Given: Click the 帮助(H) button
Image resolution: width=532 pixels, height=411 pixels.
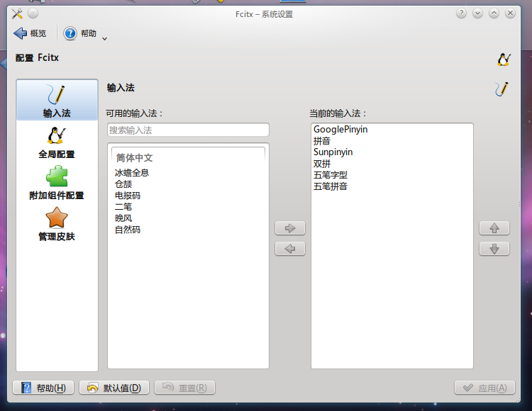Looking at the screenshot, I should pyautogui.click(x=43, y=388).
